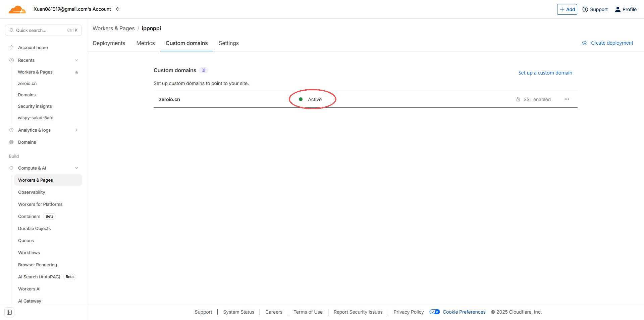Toggle star for Workers & Pages recent
The width and height of the screenshot is (644, 320).
point(76,72)
